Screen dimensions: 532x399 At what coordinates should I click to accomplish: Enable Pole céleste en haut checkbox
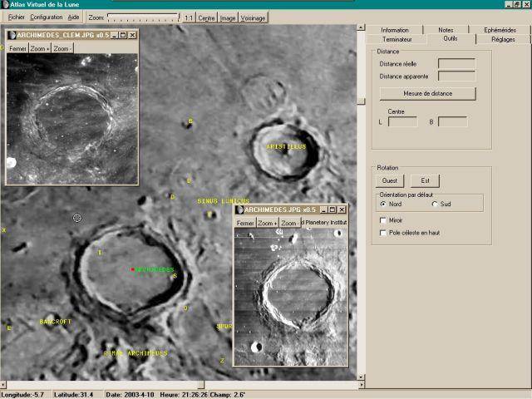point(383,233)
